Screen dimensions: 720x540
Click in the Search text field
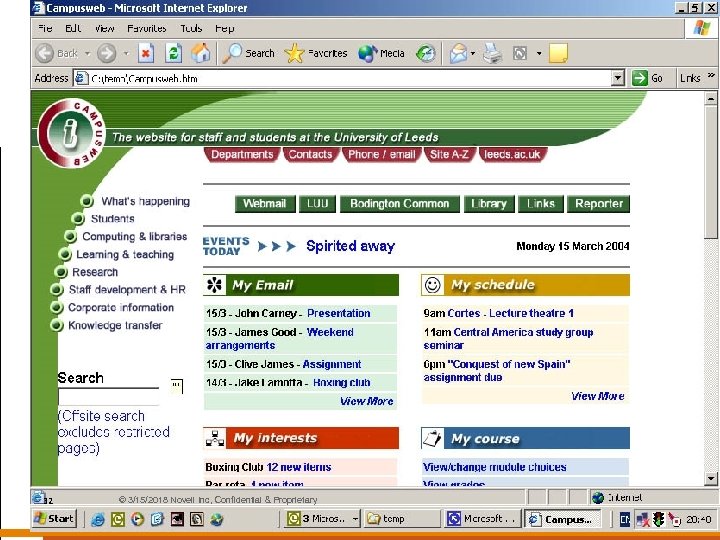pyautogui.click(x=108, y=396)
